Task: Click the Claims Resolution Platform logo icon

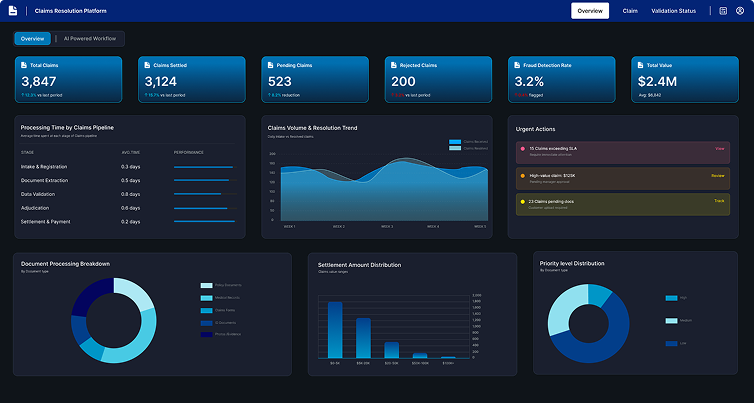Action: [13, 11]
